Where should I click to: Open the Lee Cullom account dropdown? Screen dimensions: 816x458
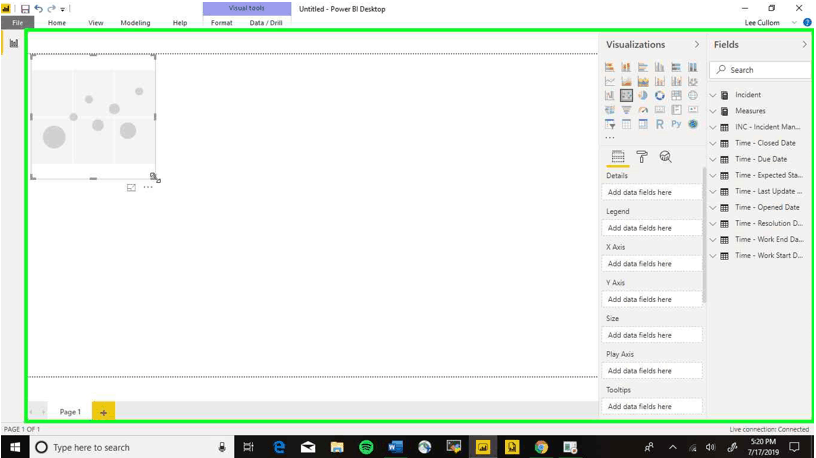(x=794, y=22)
